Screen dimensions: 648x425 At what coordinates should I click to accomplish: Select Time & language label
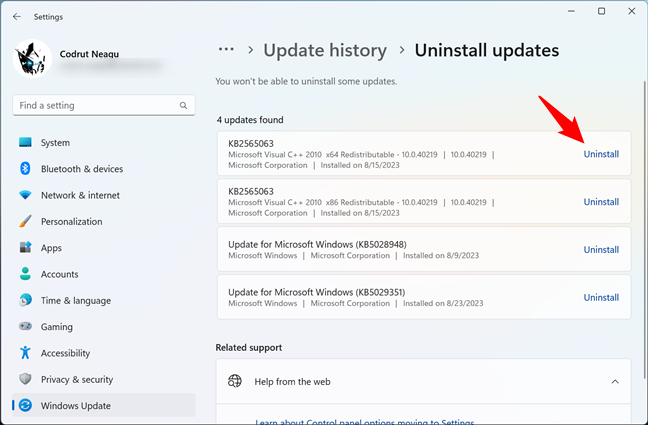(76, 301)
